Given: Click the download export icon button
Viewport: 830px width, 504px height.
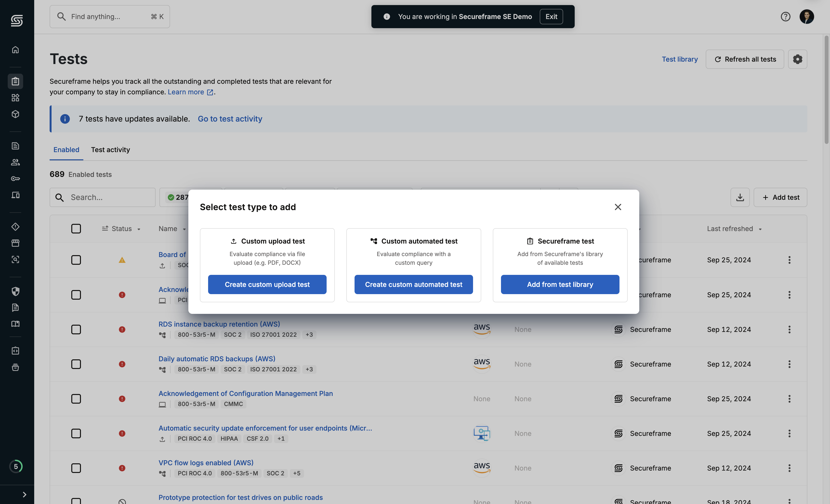Looking at the screenshot, I should coord(740,197).
